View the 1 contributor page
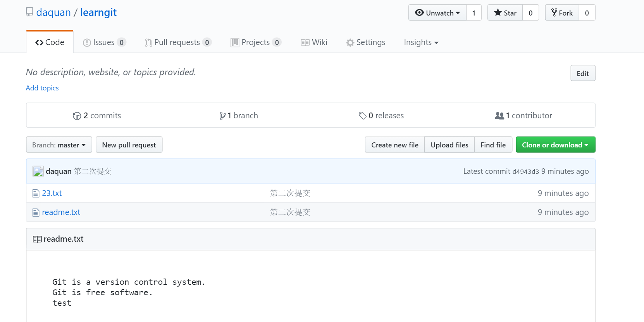Image resolution: width=644 pixels, height=322 pixels. (523, 116)
